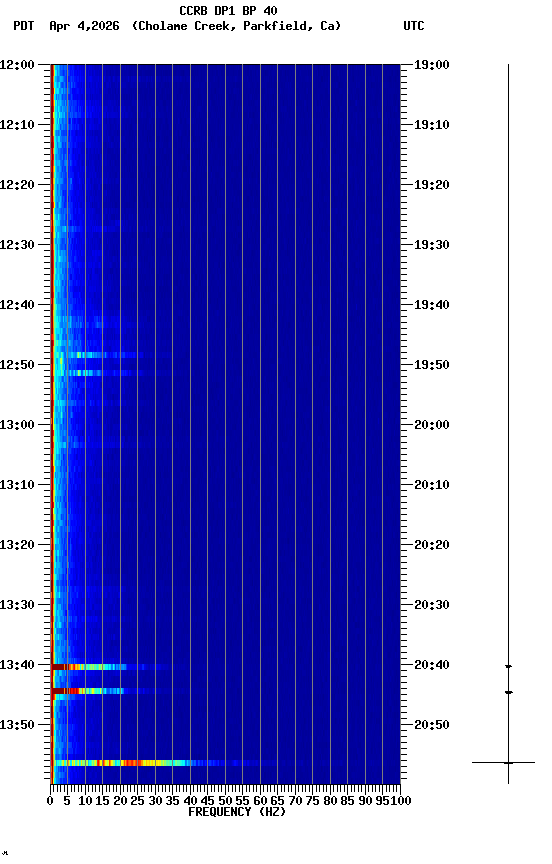Click the '20:40' UTC time label
This screenshot has height=864, width=552.
[x=432, y=665]
